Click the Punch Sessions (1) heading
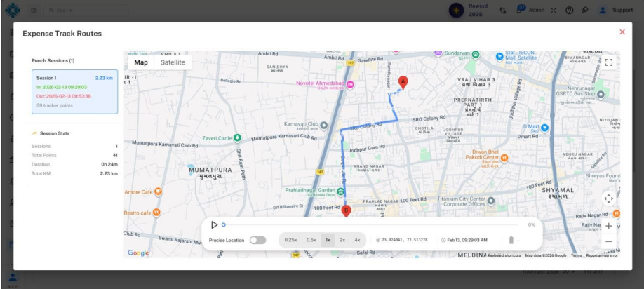This screenshot has width=644, height=289. point(53,61)
